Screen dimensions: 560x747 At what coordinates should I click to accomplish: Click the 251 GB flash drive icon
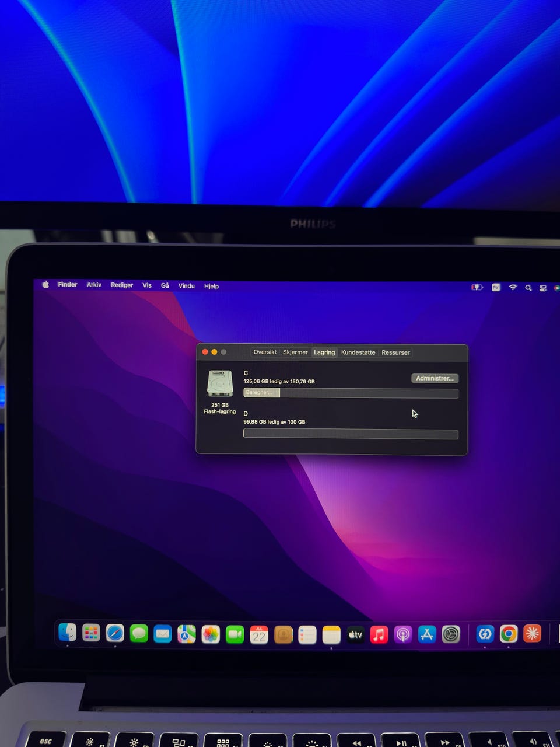tap(220, 384)
